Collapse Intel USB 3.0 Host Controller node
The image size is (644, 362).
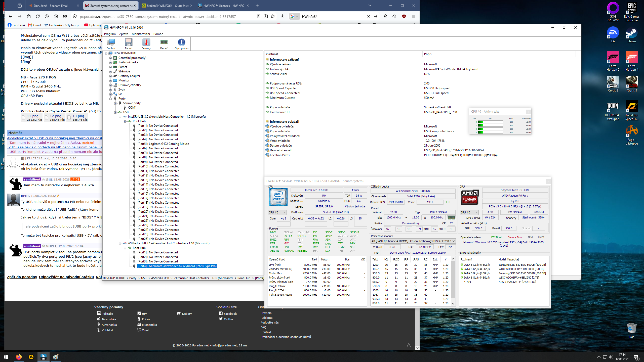click(120, 117)
